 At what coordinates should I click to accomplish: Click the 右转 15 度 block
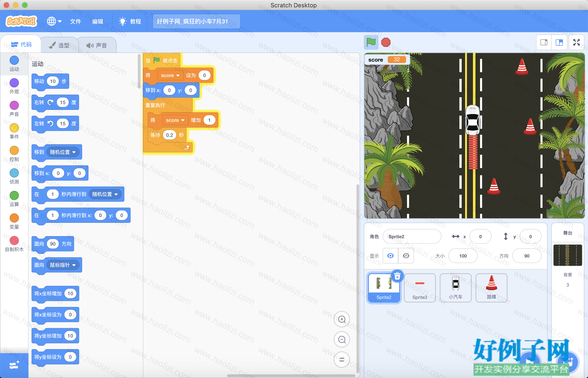pyautogui.click(x=55, y=102)
